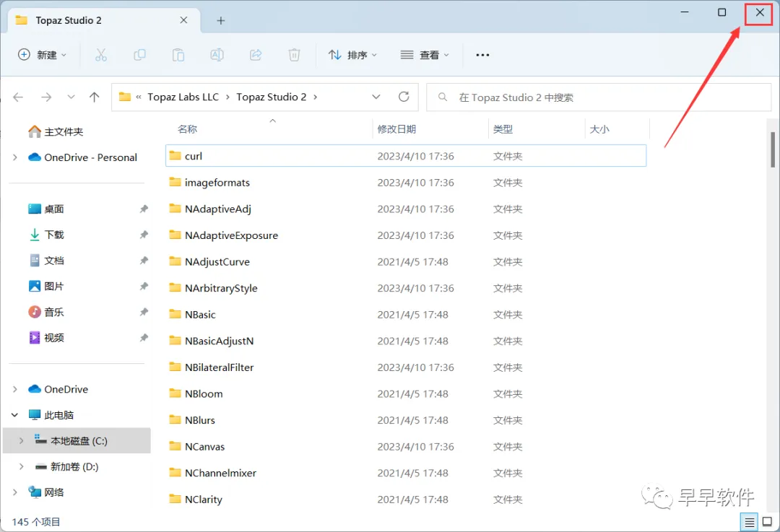This screenshot has height=532, width=780.
Task: Click the Delete trash bin icon
Action: (294, 55)
